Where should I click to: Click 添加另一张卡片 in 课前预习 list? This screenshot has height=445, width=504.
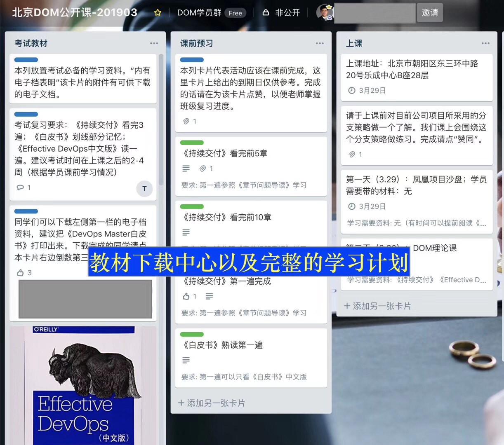coord(212,403)
